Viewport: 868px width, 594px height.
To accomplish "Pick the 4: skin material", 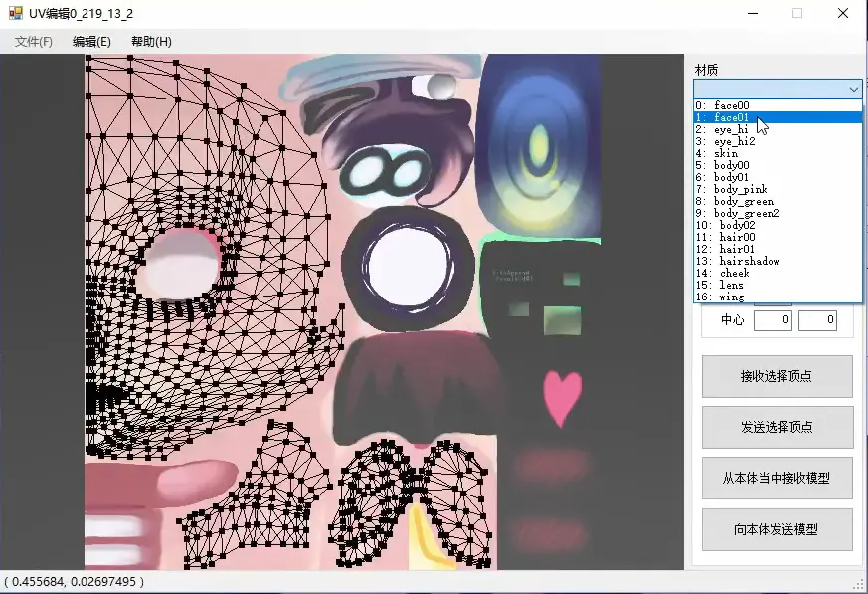I will (x=778, y=153).
